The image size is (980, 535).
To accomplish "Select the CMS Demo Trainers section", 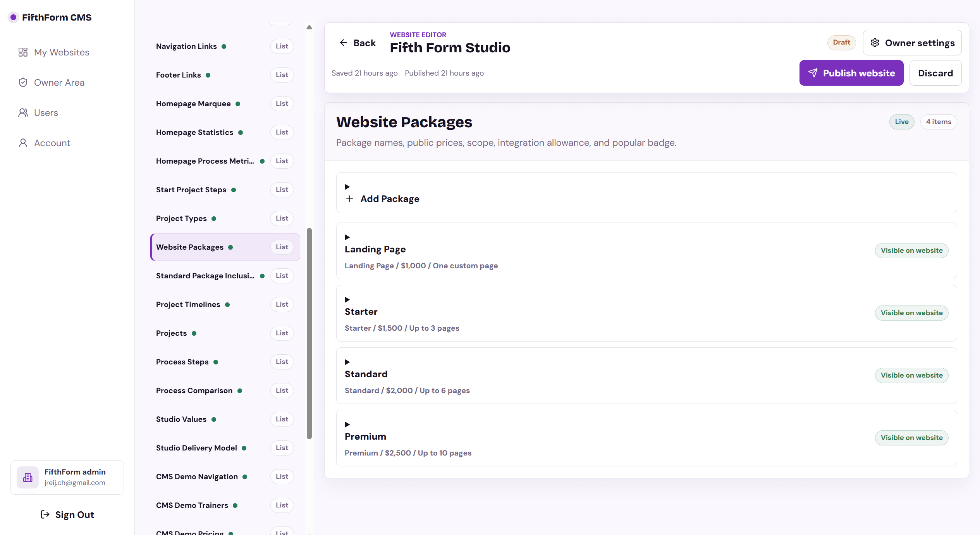I will 225,505.
